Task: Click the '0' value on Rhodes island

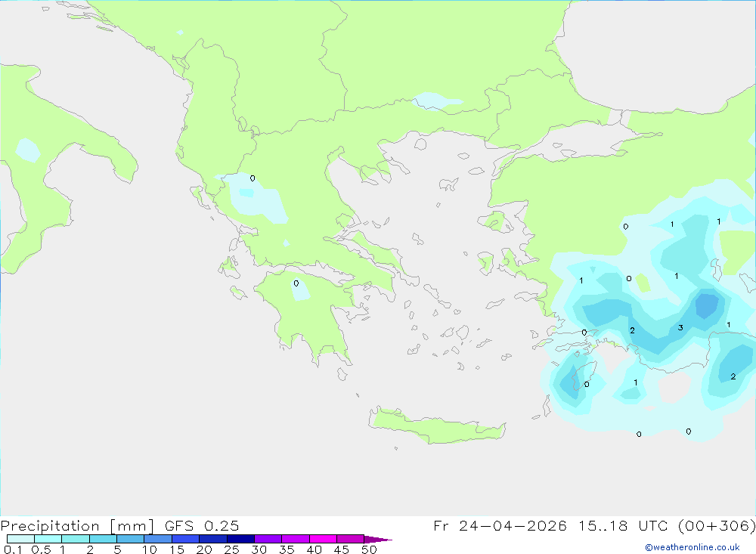Action: click(x=587, y=384)
